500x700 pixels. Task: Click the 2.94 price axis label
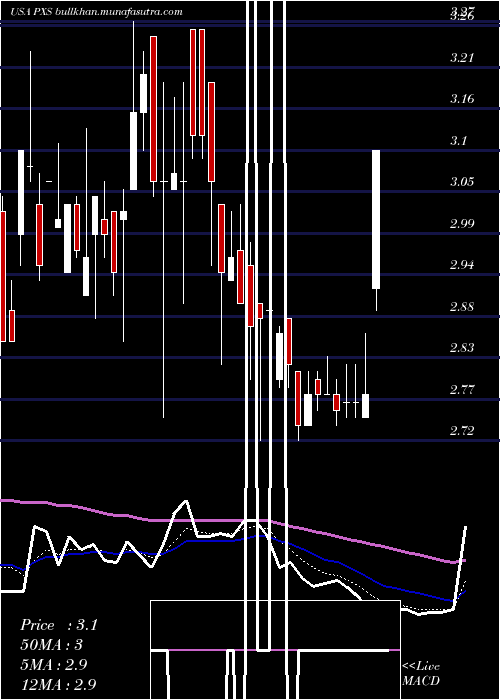[x=462, y=265]
